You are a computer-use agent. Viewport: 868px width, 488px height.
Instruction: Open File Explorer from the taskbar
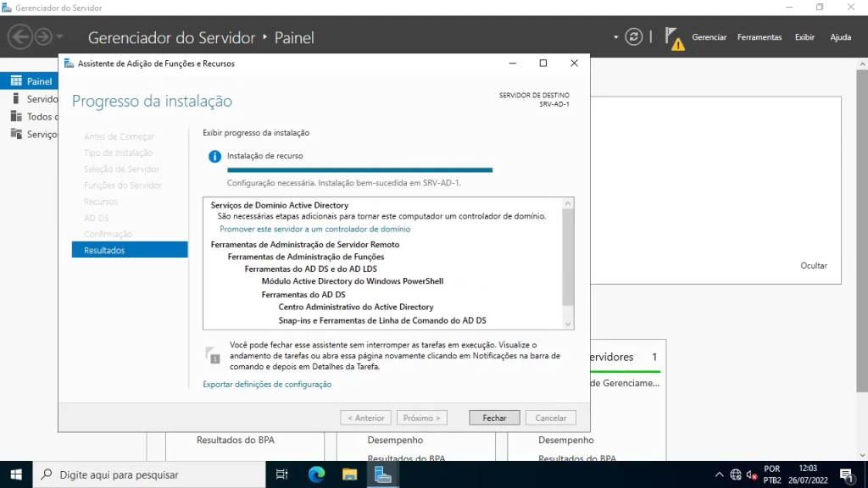(x=349, y=474)
